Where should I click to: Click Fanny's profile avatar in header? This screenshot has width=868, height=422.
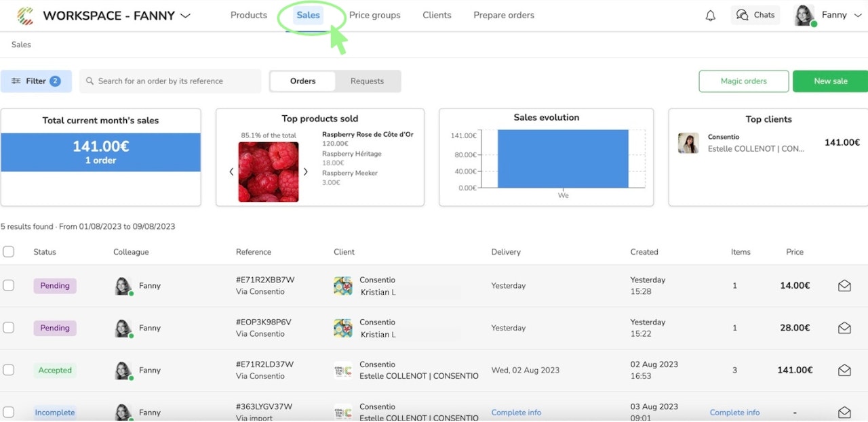tap(804, 15)
